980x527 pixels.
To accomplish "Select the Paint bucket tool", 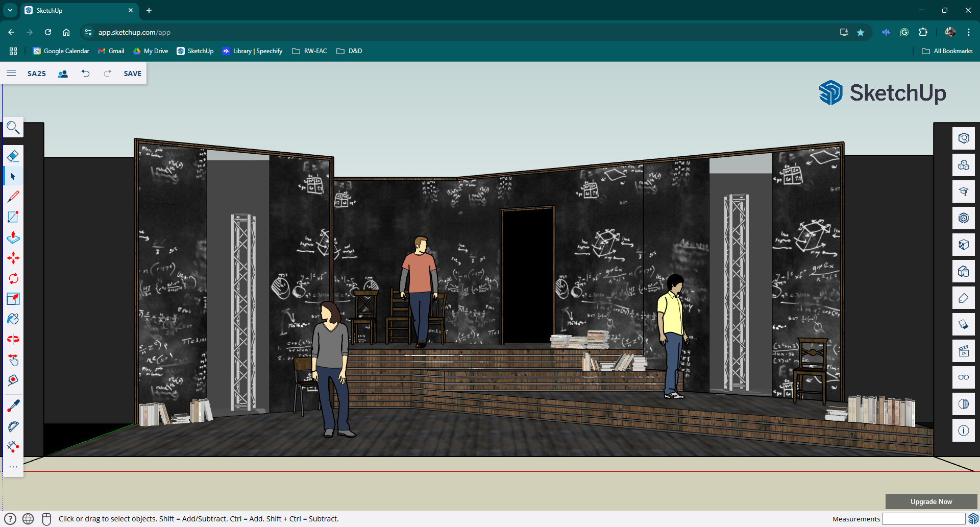I will (13, 319).
